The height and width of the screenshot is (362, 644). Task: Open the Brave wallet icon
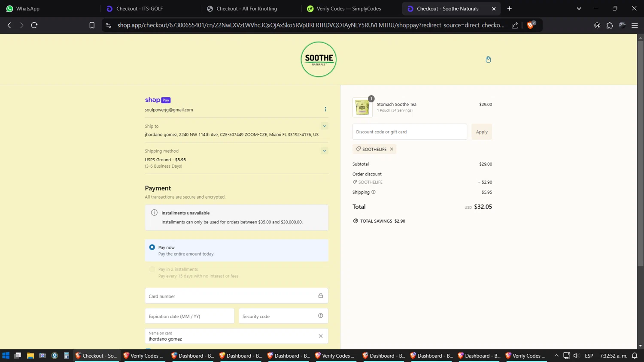(x=597, y=25)
